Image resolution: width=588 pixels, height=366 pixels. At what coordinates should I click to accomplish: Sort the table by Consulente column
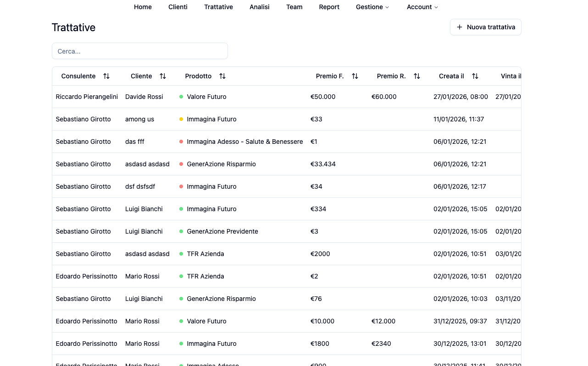point(106,76)
